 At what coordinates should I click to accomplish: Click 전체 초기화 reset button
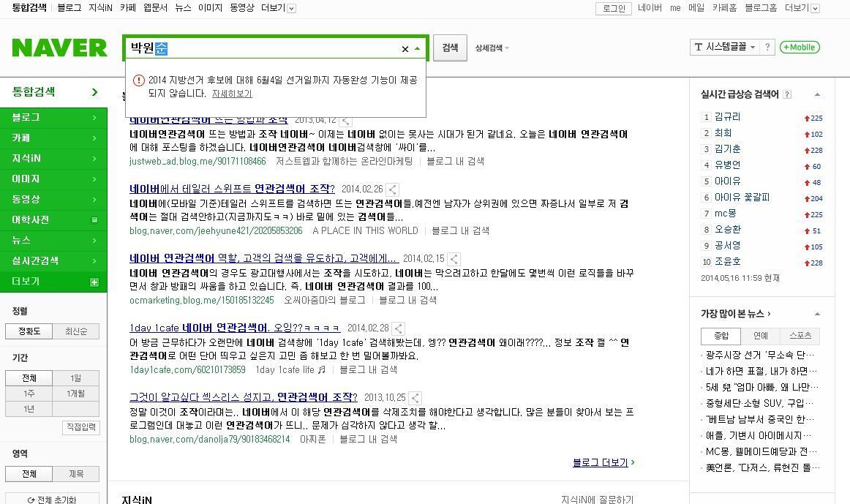[52, 500]
